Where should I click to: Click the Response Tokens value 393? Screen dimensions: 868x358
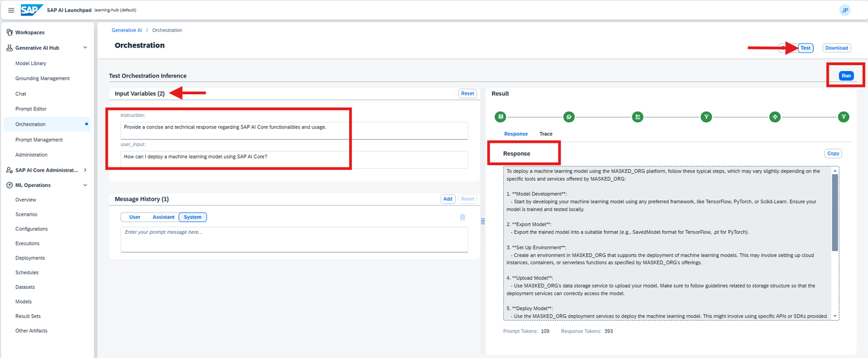pyautogui.click(x=608, y=331)
